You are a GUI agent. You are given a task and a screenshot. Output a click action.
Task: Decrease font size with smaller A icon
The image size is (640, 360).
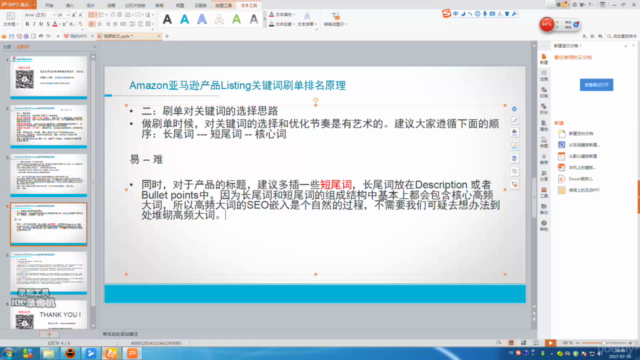(80, 15)
